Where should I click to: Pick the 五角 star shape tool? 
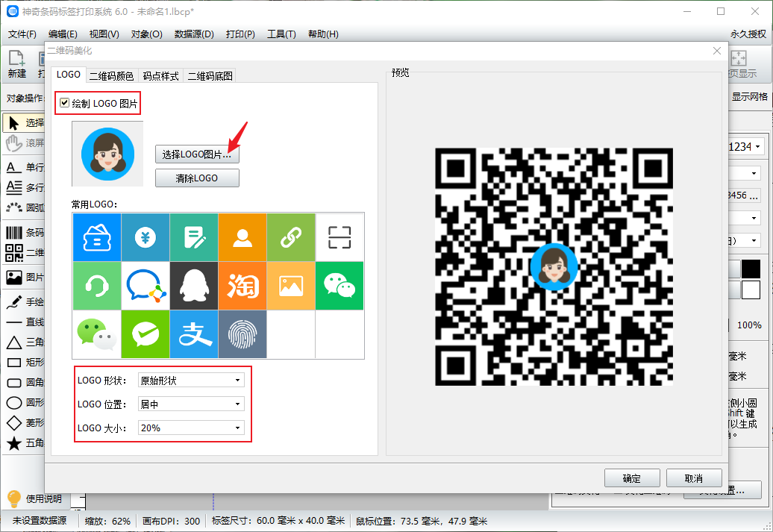(25, 442)
